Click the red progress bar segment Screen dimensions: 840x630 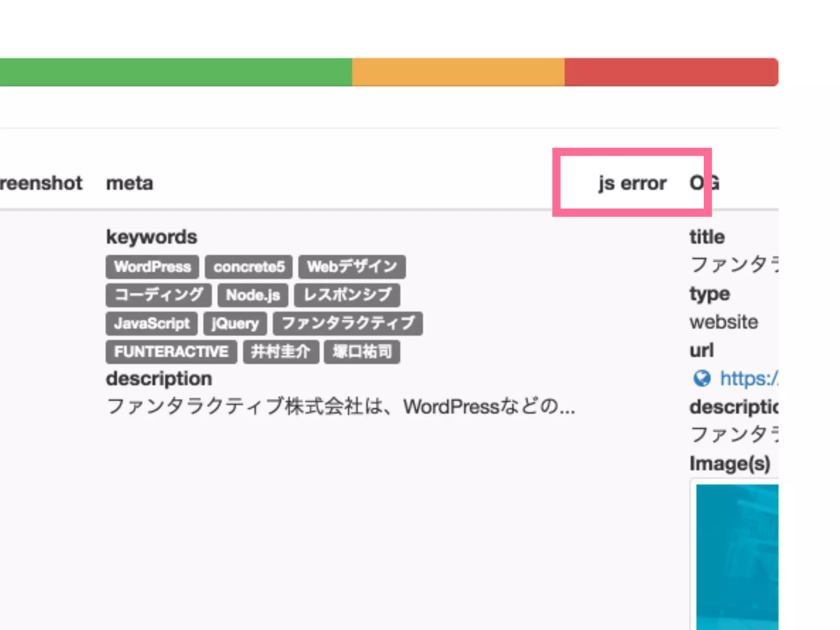(x=671, y=72)
